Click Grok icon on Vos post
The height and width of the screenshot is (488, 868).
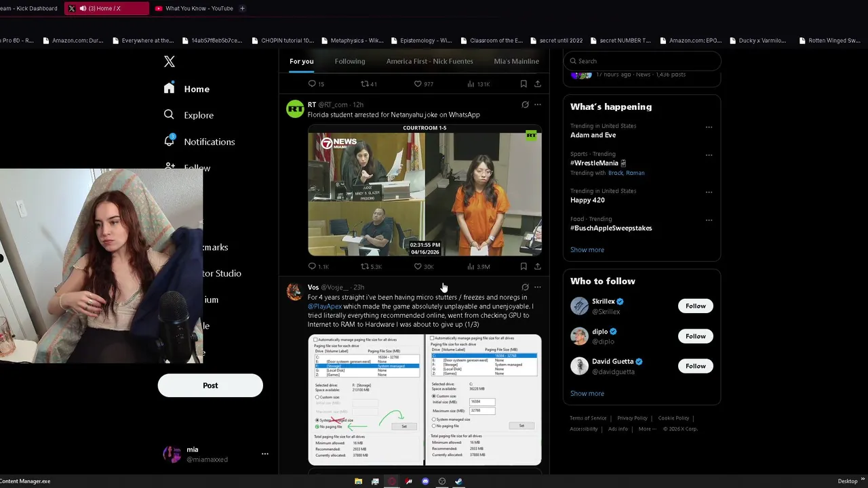pyautogui.click(x=525, y=287)
